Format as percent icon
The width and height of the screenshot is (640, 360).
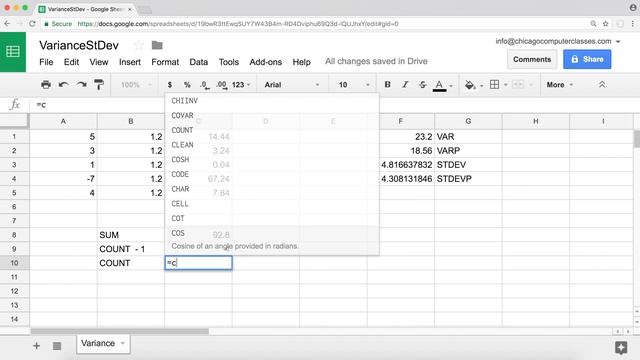187,84
